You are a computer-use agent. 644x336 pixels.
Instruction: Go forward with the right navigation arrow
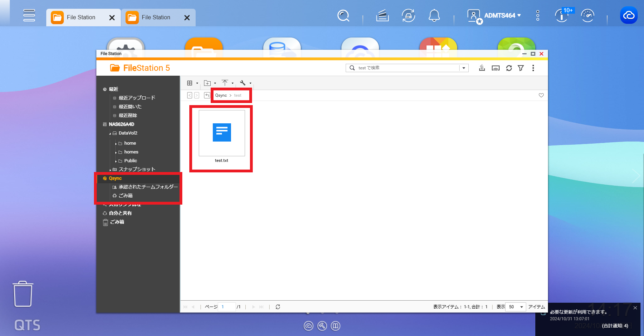click(x=197, y=95)
